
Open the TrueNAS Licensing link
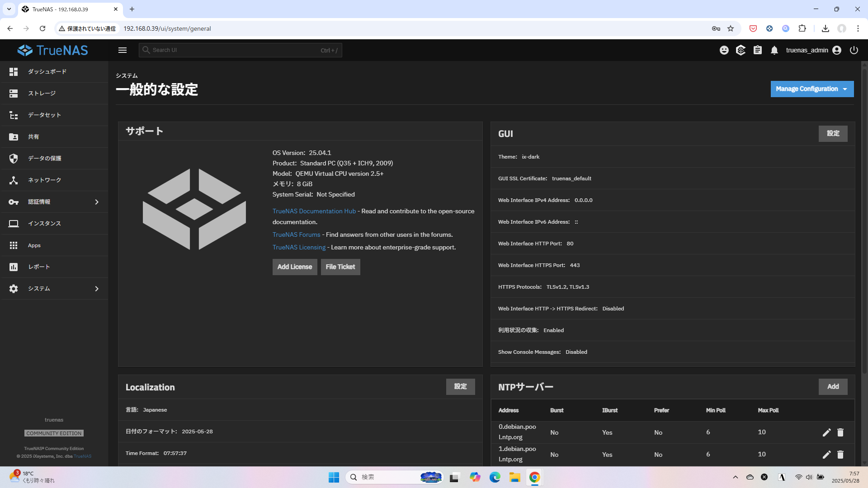tap(299, 247)
